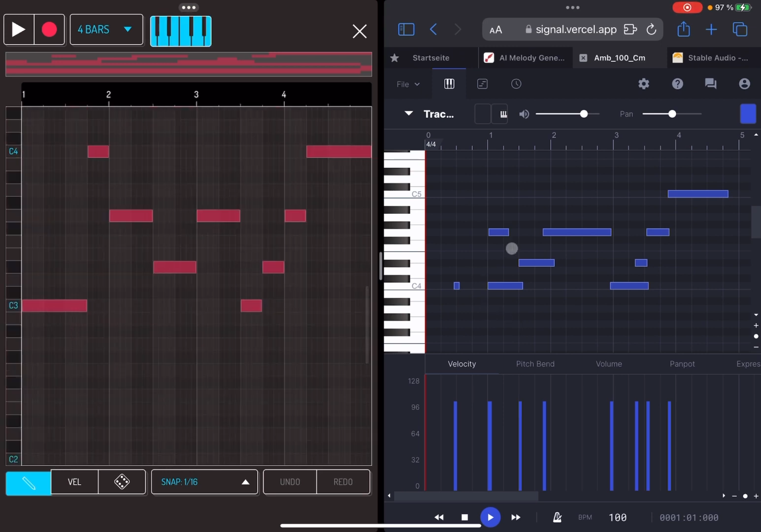Toggle the metronome on or off
The width and height of the screenshot is (761, 532).
(x=557, y=517)
